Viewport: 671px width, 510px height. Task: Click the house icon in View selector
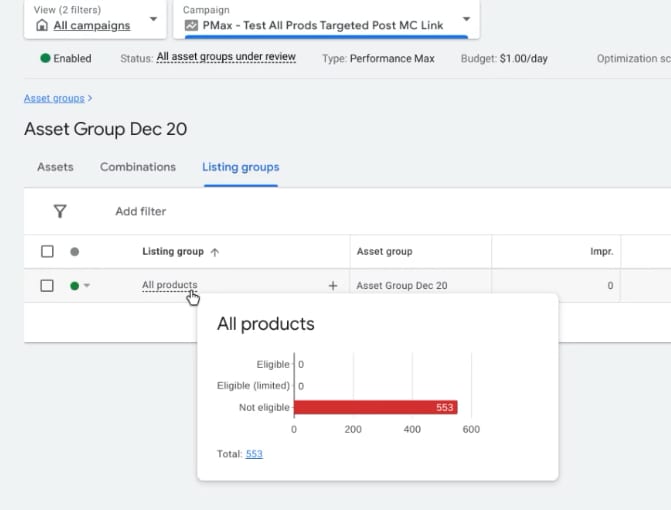41,25
